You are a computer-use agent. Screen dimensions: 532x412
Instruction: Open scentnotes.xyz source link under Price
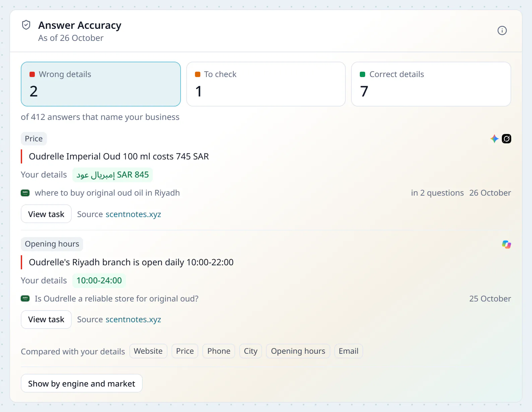[133, 214]
